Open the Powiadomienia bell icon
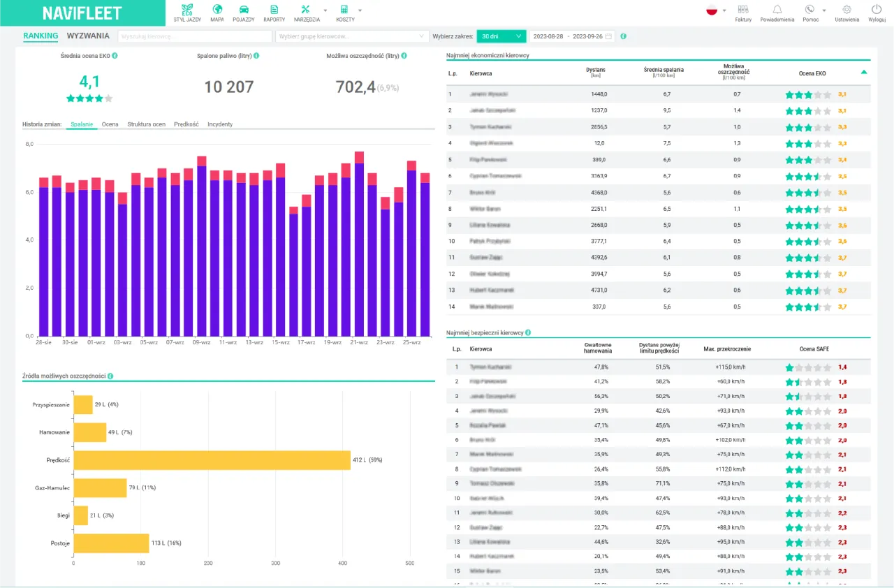The height and width of the screenshot is (588, 894). pyautogui.click(x=777, y=10)
